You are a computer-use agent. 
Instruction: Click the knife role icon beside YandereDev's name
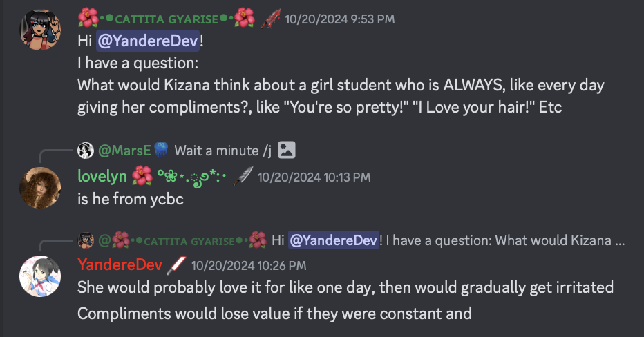coord(176,265)
